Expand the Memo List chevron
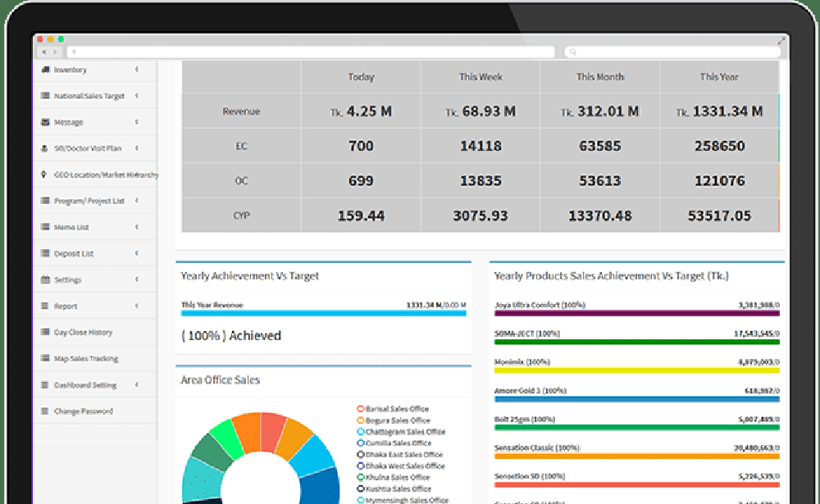 point(137,226)
